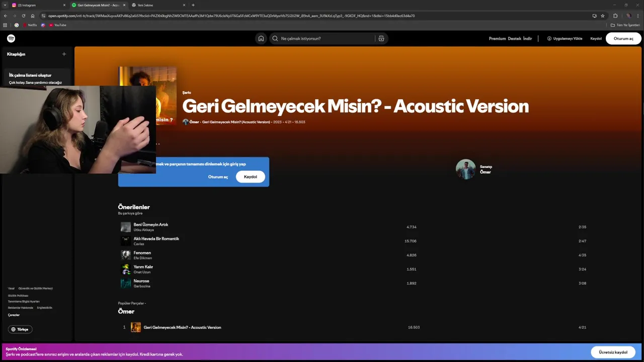Open Chrome's three-dot menu

[x=638, y=16]
